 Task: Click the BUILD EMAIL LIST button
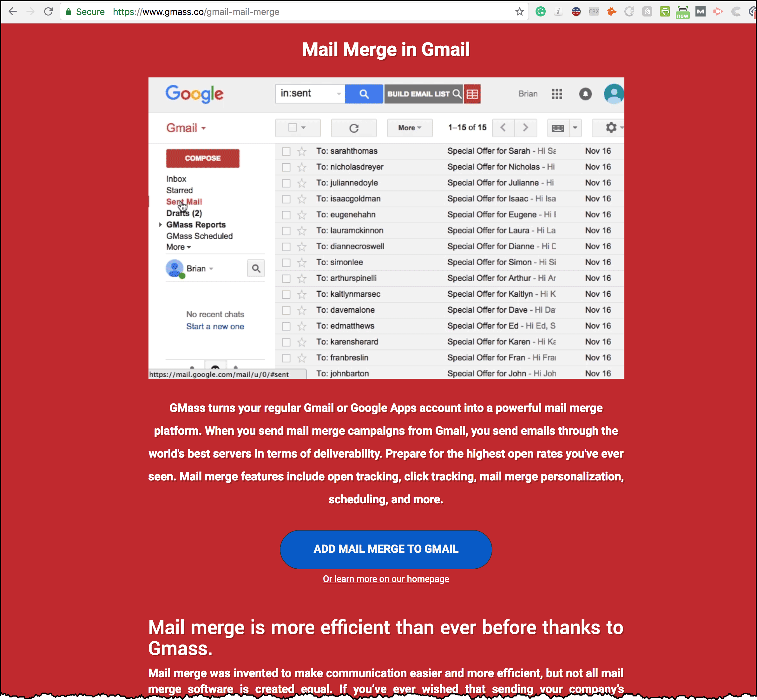[423, 94]
